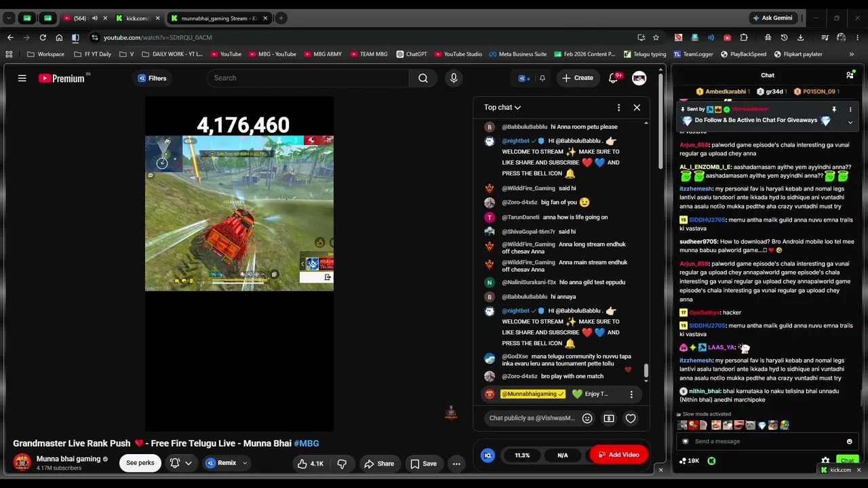The height and width of the screenshot is (488, 868).
Task: Click the YouTube chat scrollbar thumb
Action: point(646,371)
